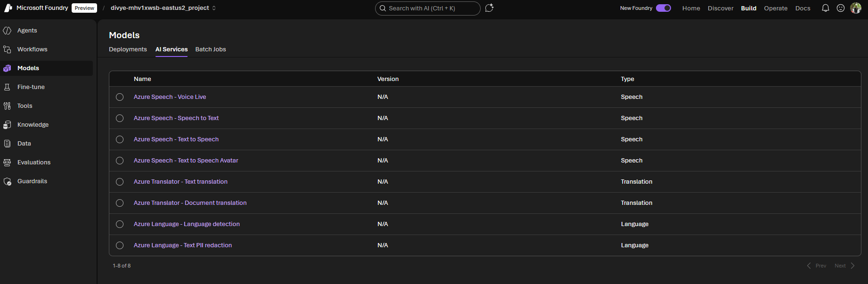Screen dimensions: 868x284
Task: Open Azure Speech - Speech to Text link
Action: (x=176, y=118)
